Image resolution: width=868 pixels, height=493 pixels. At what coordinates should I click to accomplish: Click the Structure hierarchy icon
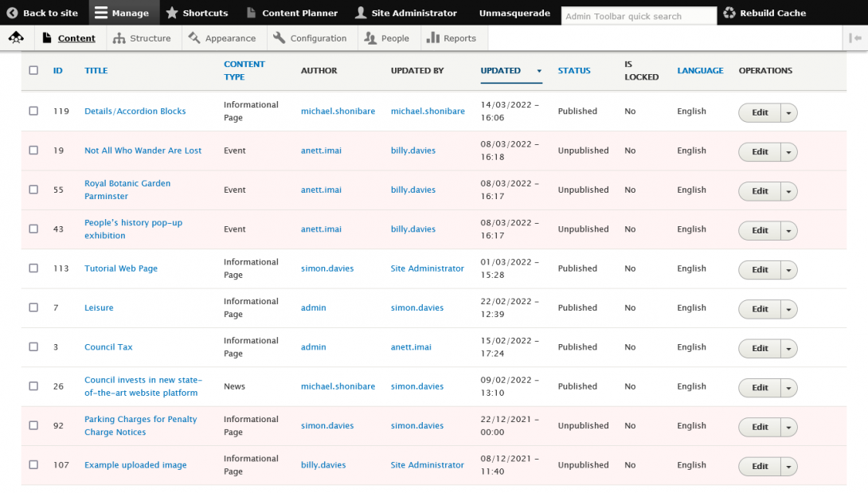[x=119, y=38]
